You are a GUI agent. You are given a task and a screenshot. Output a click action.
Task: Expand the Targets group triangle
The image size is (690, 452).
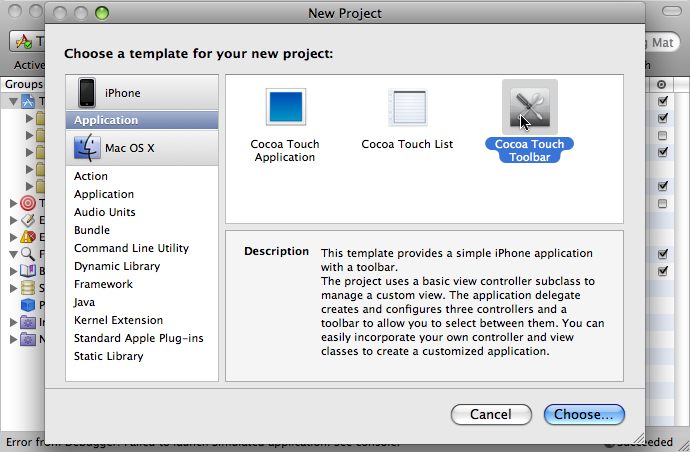[13, 203]
